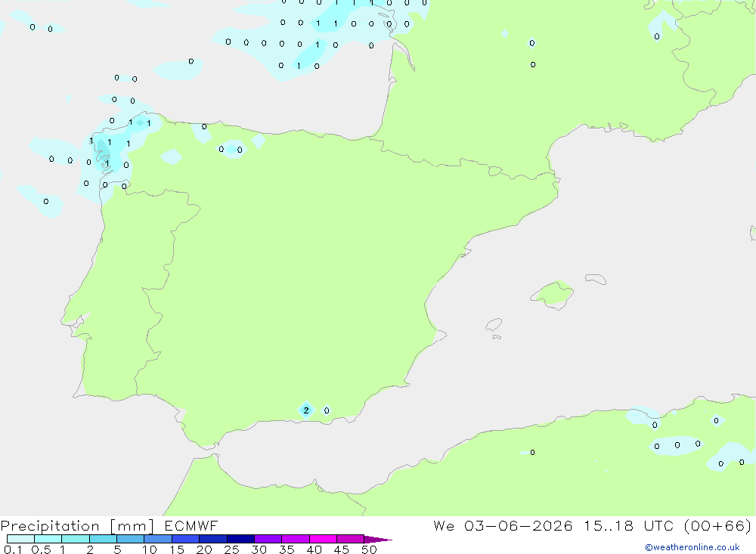This screenshot has height=554, width=756.
Task: Click the '2' precipitation value in southern Spain
Action: 306,411
